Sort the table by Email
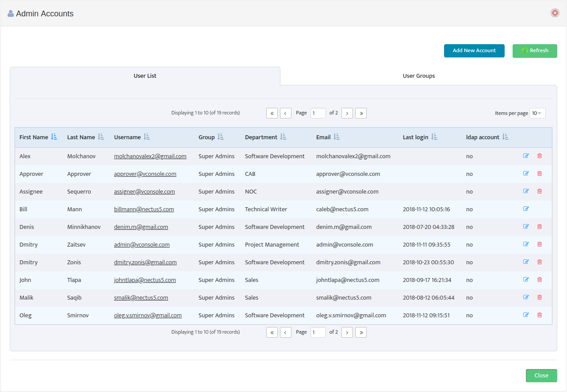 (337, 137)
